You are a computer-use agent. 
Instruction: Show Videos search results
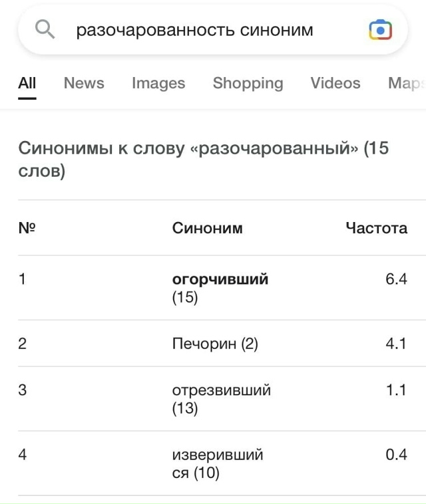pyautogui.click(x=335, y=84)
